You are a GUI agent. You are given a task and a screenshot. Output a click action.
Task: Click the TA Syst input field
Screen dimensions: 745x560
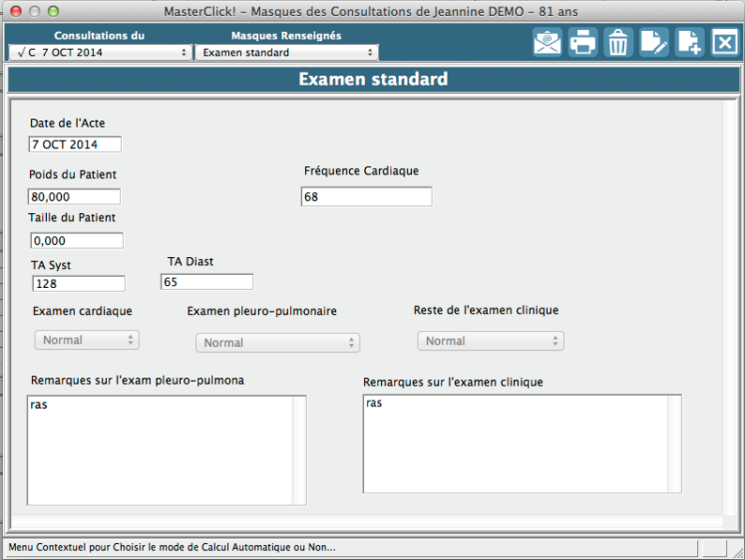[79, 283]
